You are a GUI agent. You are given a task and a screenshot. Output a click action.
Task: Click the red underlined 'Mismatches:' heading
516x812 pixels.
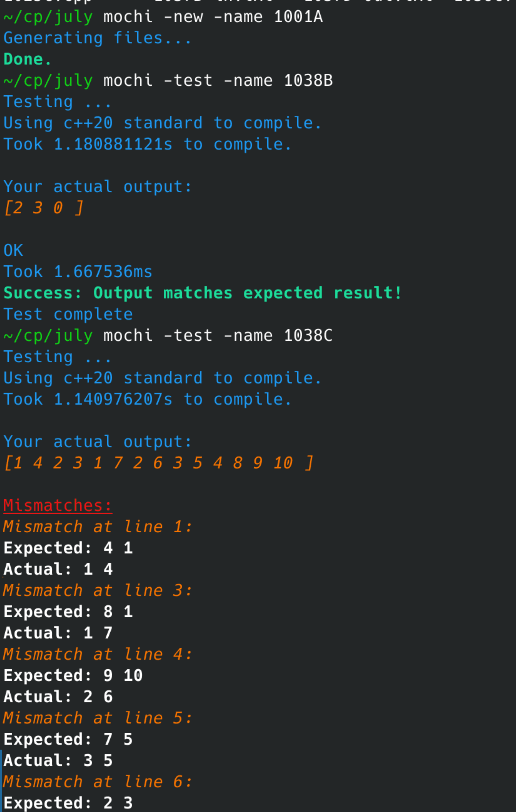click(x=58, y=505)
